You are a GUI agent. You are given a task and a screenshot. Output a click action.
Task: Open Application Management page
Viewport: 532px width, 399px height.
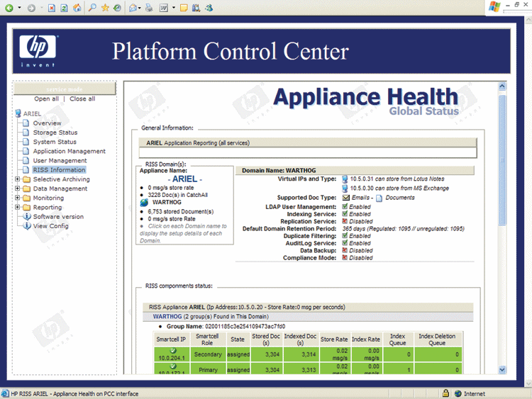pos(70,151)
